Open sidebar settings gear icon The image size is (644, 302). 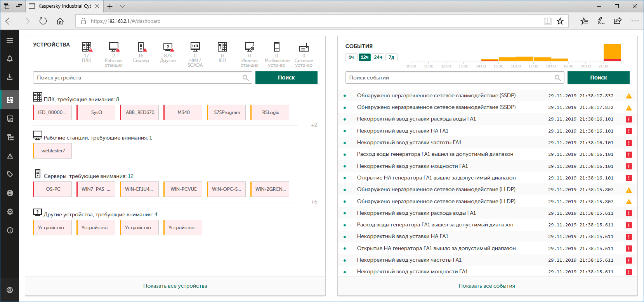[10, 212]
